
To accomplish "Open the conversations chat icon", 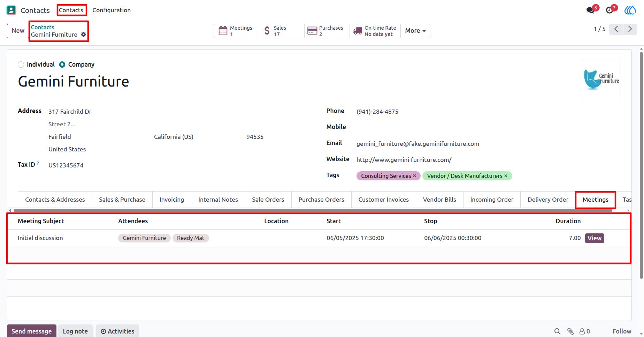I will (590, 10).
